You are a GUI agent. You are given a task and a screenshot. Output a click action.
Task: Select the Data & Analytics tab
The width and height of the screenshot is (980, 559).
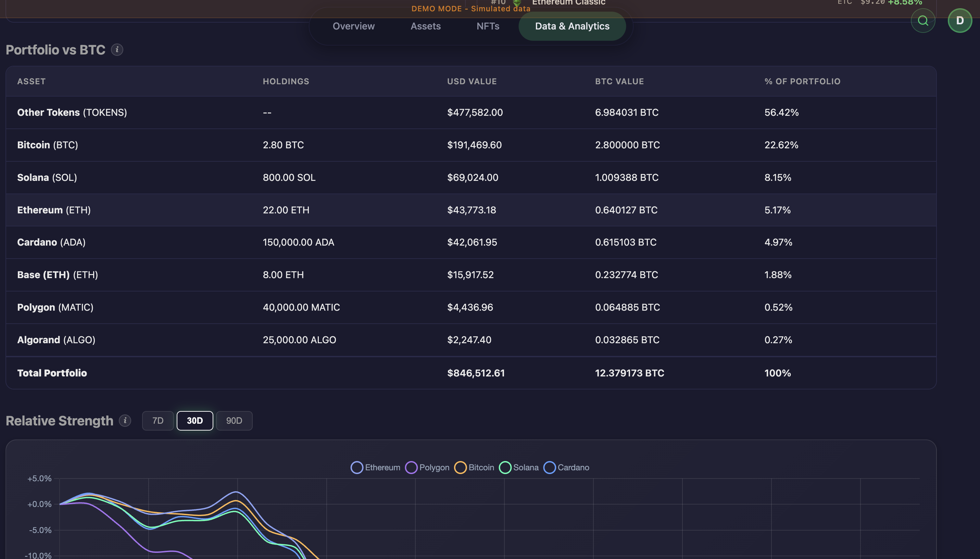572,26
